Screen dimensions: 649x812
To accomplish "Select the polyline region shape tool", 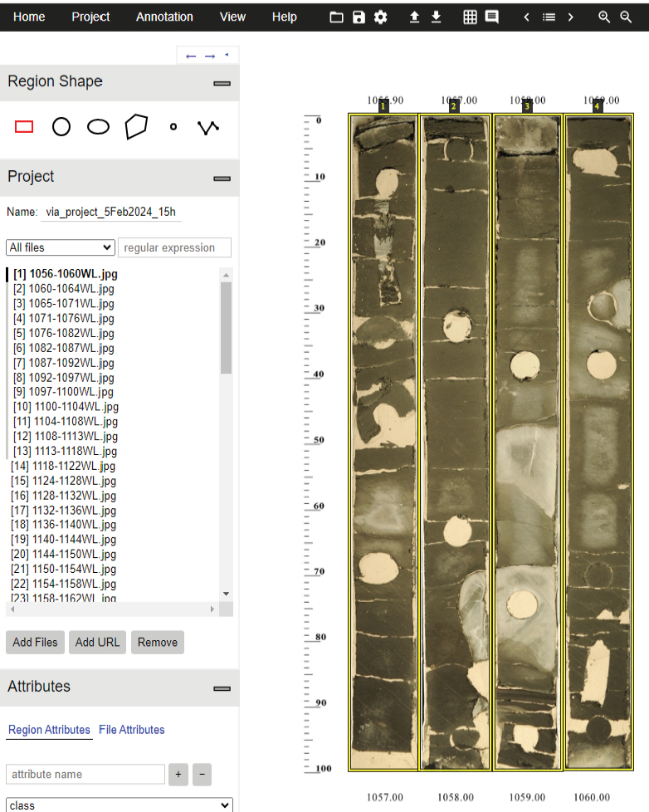I will tap(208, 126).
